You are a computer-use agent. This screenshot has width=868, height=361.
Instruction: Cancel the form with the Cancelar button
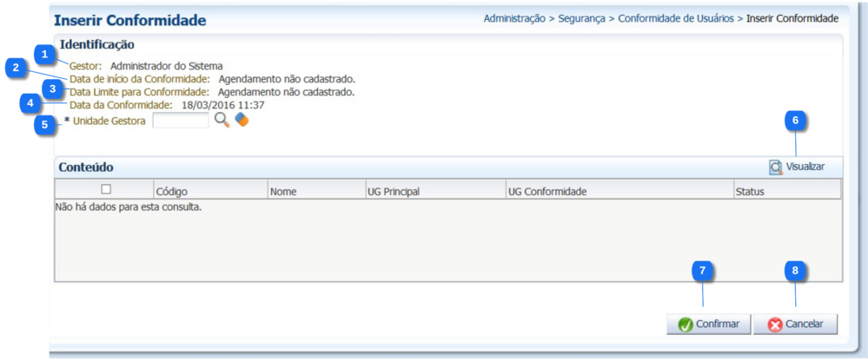point(795,324)
